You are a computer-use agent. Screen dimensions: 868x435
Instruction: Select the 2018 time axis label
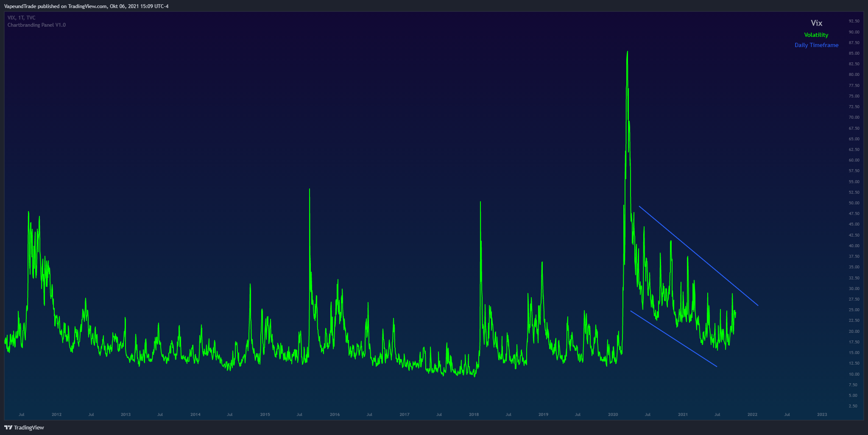(x=474, y=415)
